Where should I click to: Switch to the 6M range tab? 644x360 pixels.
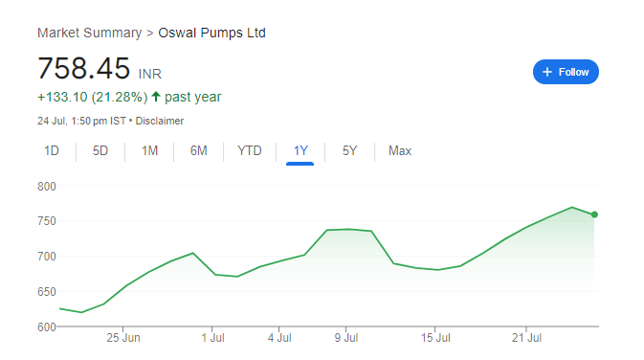click(x=199, y=151)
